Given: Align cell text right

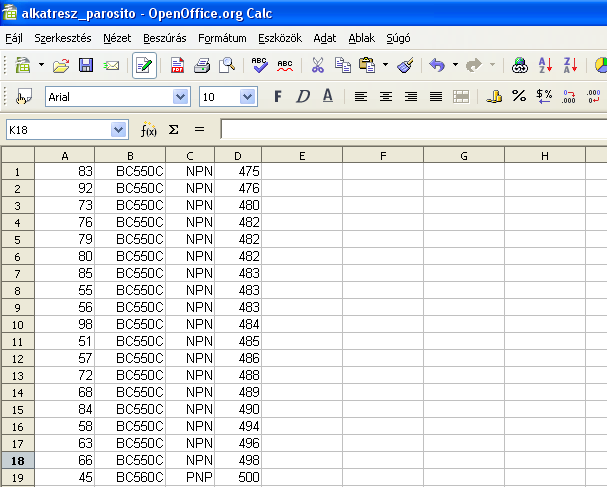Looking at the screenshot, I should [411, 96].
